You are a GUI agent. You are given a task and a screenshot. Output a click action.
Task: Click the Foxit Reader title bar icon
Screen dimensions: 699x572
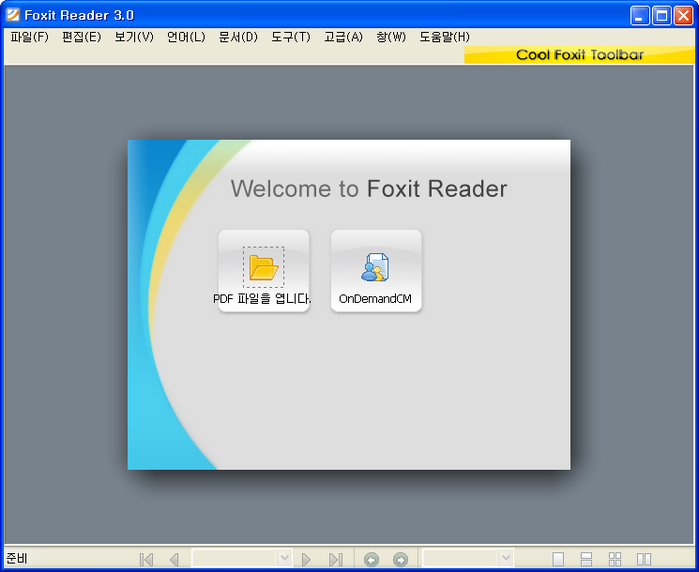coord(13,15)
